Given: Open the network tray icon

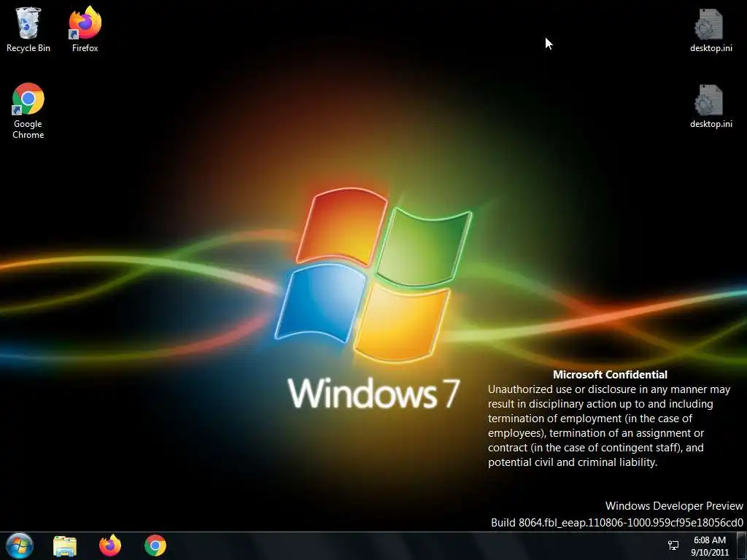Looking at the screenshot, I should click(x=673, y=545).
